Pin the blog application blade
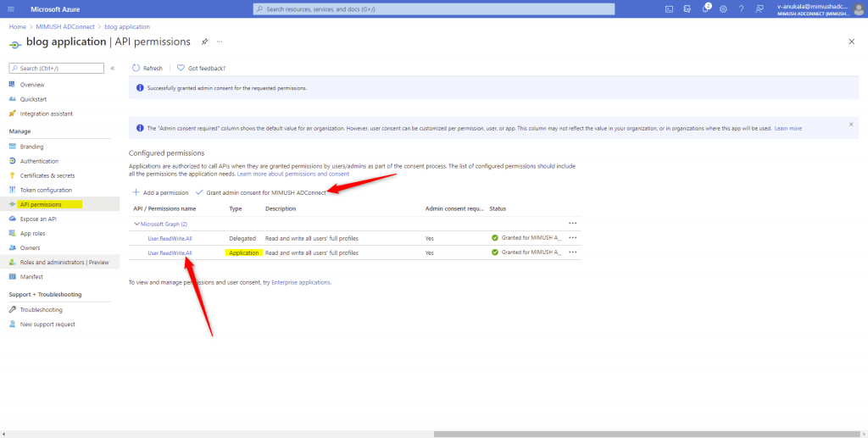Image resolution: width=868 pixels, height=438 pixels. (204, 42)
